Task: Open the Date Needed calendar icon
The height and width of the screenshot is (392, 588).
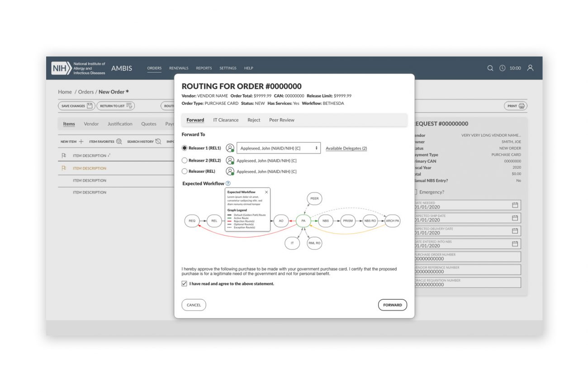Action: pyautogui.click(x=515, y=205)
